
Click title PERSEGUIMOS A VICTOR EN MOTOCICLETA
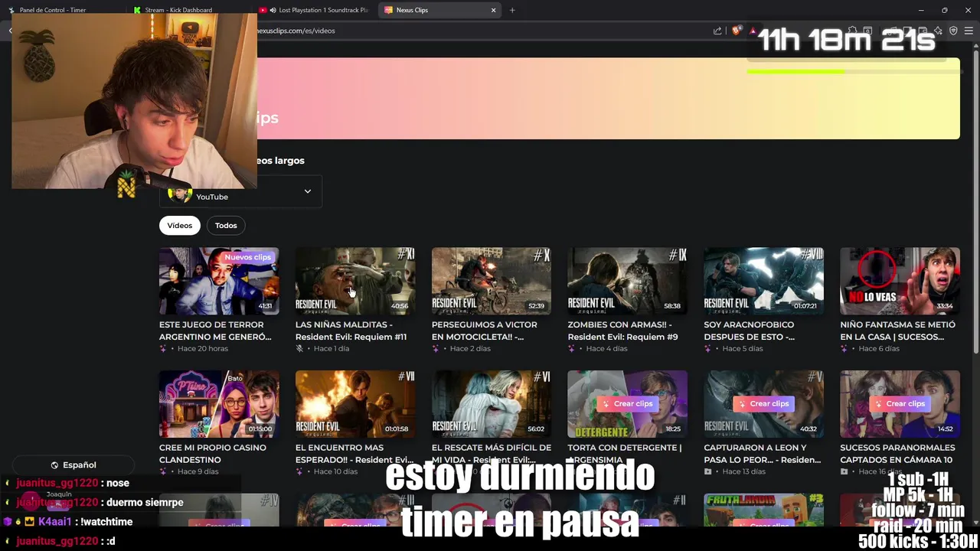coord(485,331)
